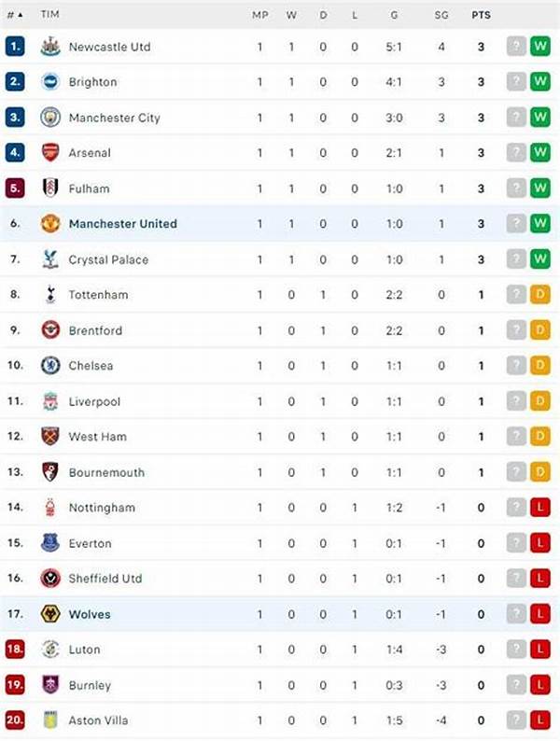Click the Aston Villa club crest
The image size is (560, 741).
click(x=50, y=720)
